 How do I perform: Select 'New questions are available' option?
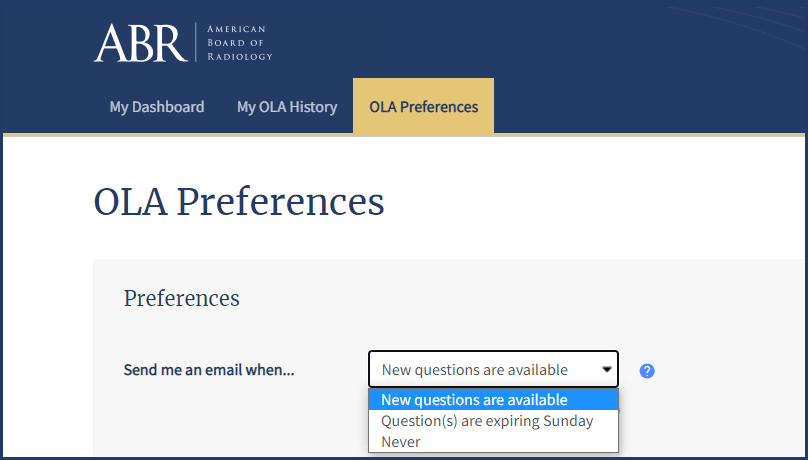[474, 400]
